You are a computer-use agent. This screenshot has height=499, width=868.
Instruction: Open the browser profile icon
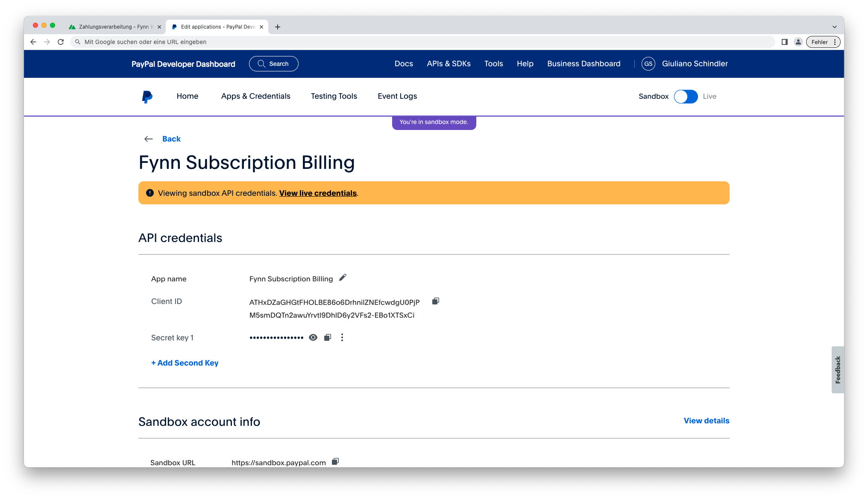click(798, 42)
